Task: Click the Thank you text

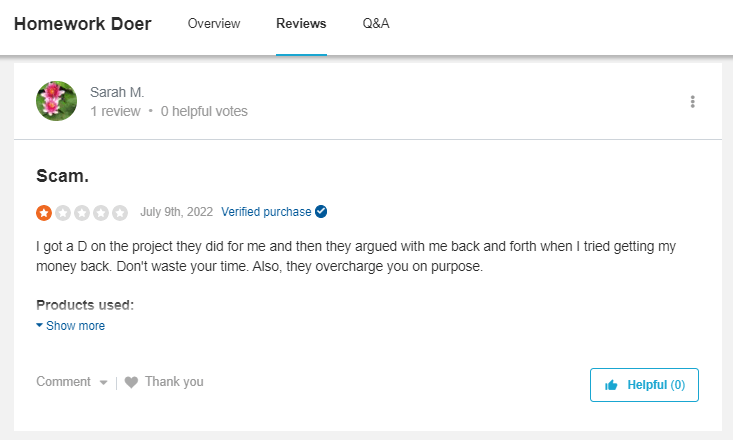Action: (x=174, y=382)
